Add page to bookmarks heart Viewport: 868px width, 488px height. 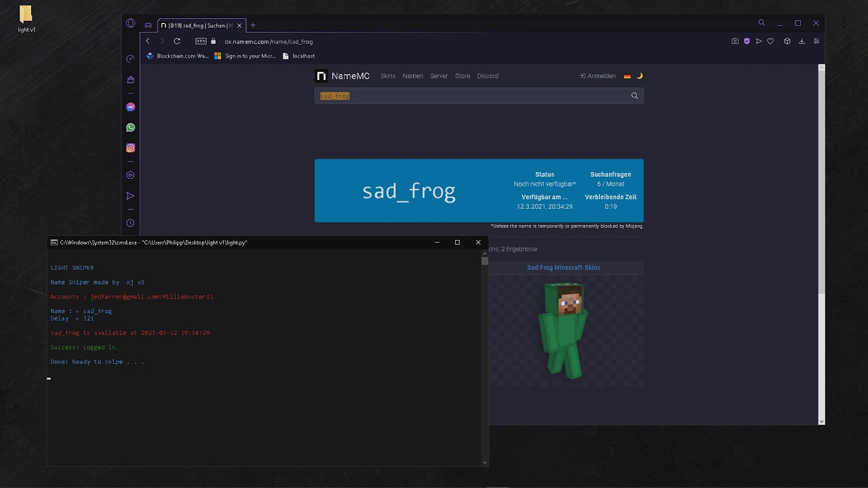[x=770, y=41]
